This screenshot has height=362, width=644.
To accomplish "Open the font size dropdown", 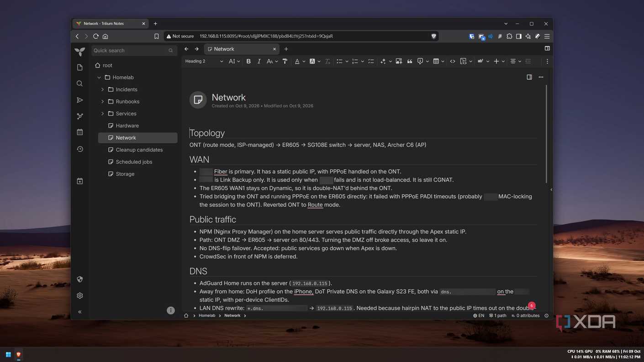I will click(x=234, y=61).
